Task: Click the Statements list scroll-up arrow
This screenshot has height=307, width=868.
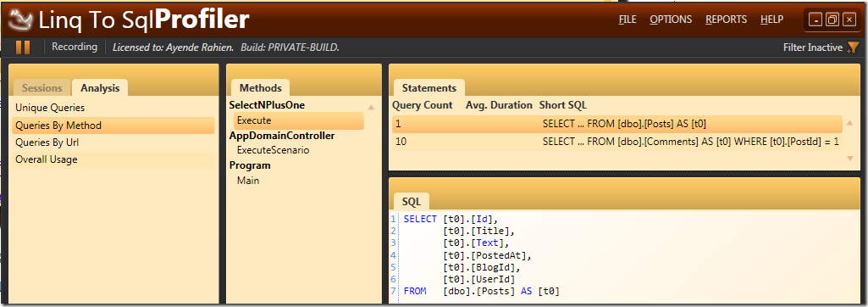Action: click(x=850, y=123)
